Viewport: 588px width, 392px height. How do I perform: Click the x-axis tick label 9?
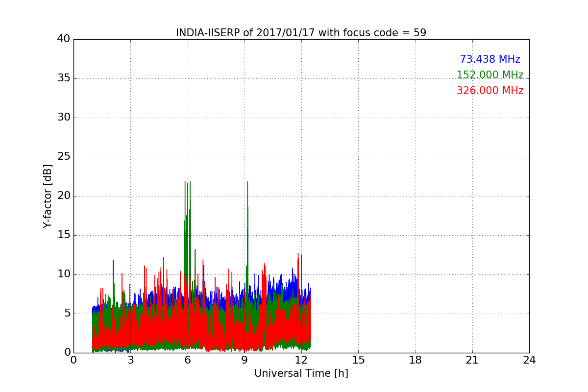tap(245, 360)
